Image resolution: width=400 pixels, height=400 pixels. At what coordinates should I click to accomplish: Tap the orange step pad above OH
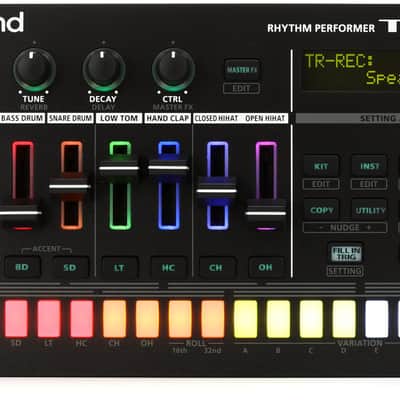(x=147, y=318)
